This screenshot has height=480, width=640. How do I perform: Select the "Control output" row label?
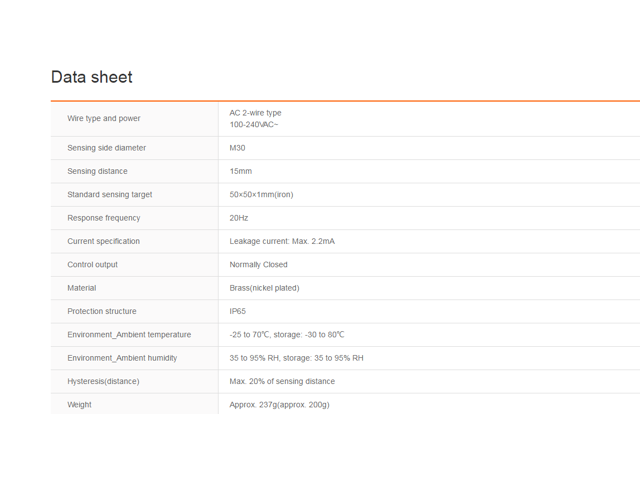(92, 265)
